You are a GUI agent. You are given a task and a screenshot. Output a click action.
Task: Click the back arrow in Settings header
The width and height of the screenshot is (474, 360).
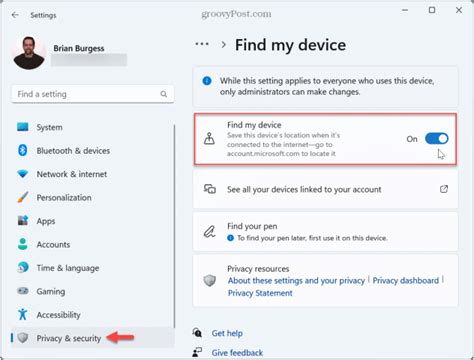(x=15, y=15)
